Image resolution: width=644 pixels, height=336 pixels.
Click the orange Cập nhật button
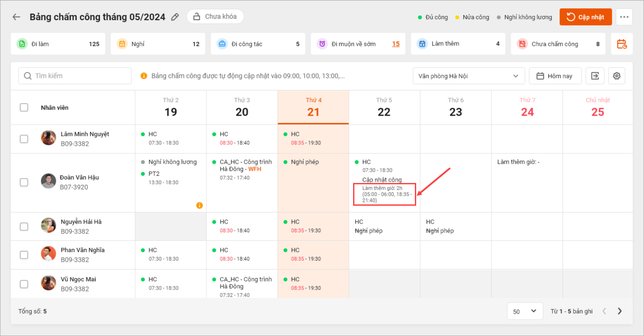click(x=585, y=17)
